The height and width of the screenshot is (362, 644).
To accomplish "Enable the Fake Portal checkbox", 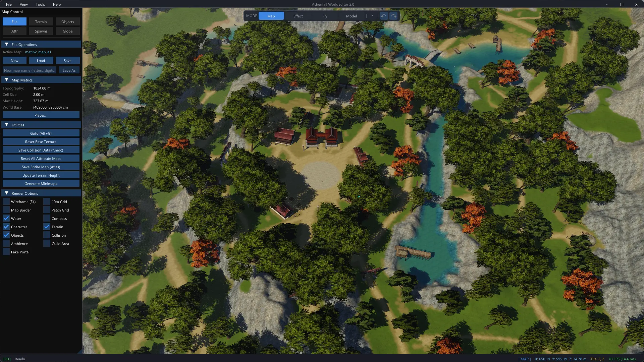I will 6,252.
